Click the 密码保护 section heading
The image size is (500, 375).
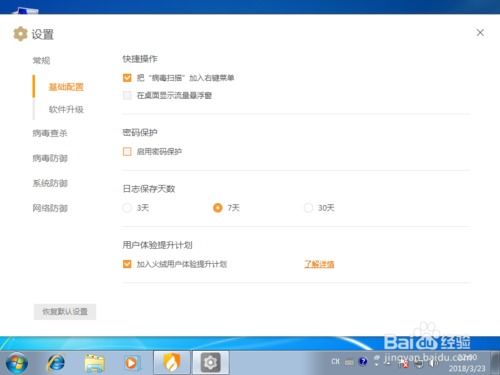pyautogui.click(x=140, y=132)
